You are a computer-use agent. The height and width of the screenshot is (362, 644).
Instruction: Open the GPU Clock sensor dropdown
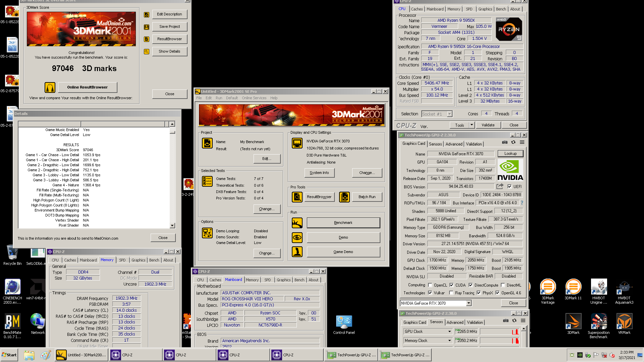pyautogui.click(x=449, y=331)
